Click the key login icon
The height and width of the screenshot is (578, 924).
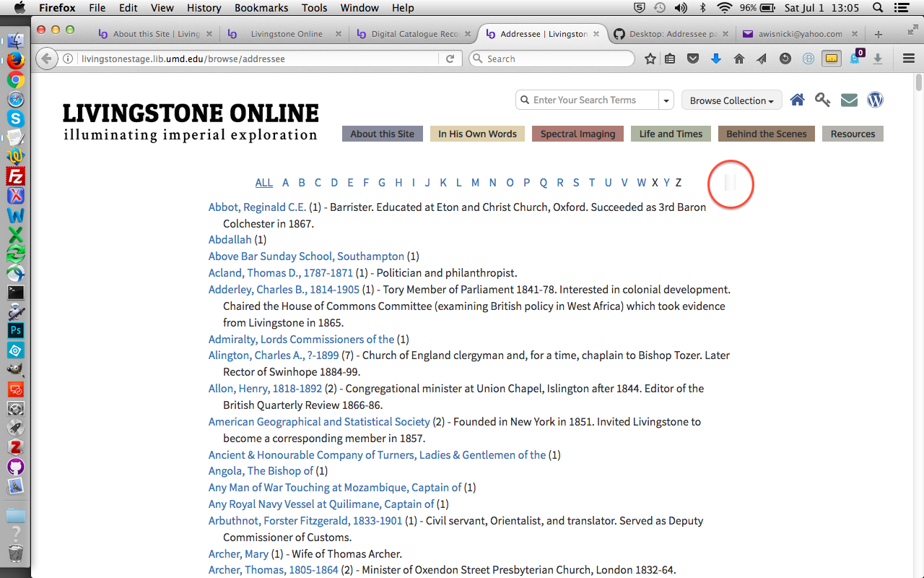823,100
